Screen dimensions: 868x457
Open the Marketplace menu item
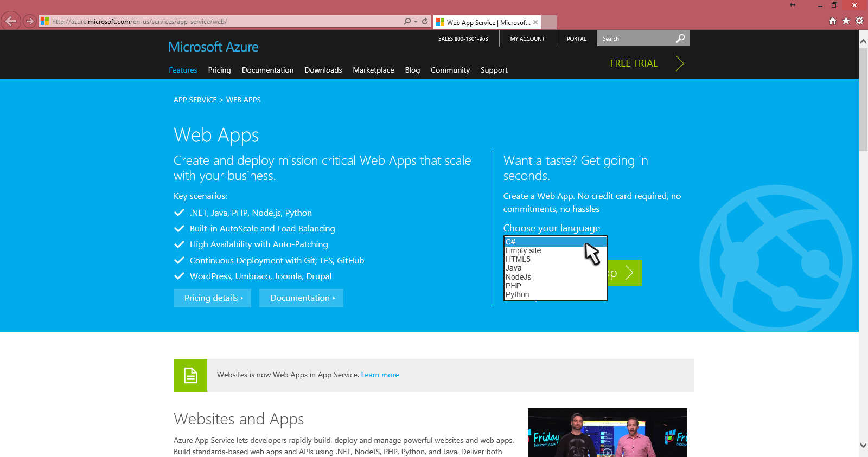[x=373, y=70]
